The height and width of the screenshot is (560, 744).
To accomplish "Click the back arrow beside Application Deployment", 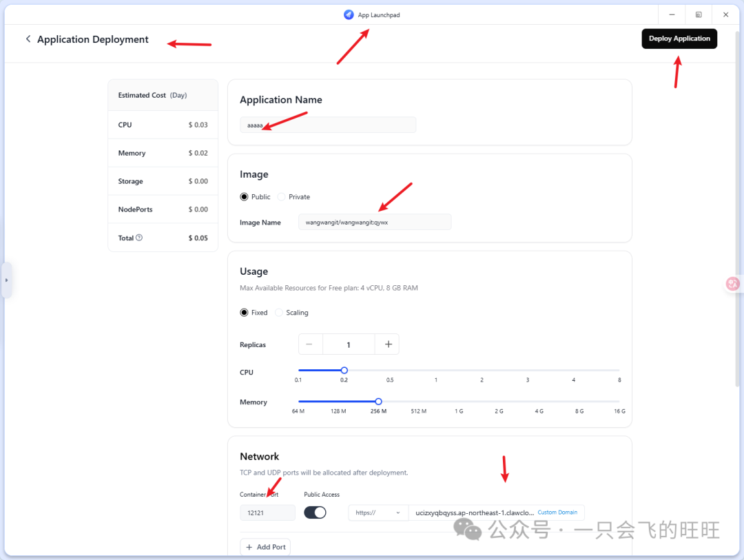I will [28, 39].
